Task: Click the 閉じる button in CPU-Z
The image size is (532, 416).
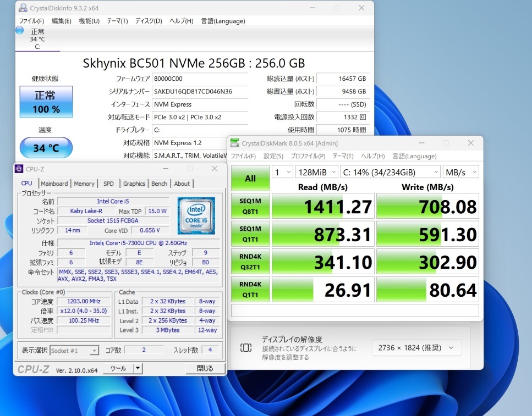Action: coord(205,368)
